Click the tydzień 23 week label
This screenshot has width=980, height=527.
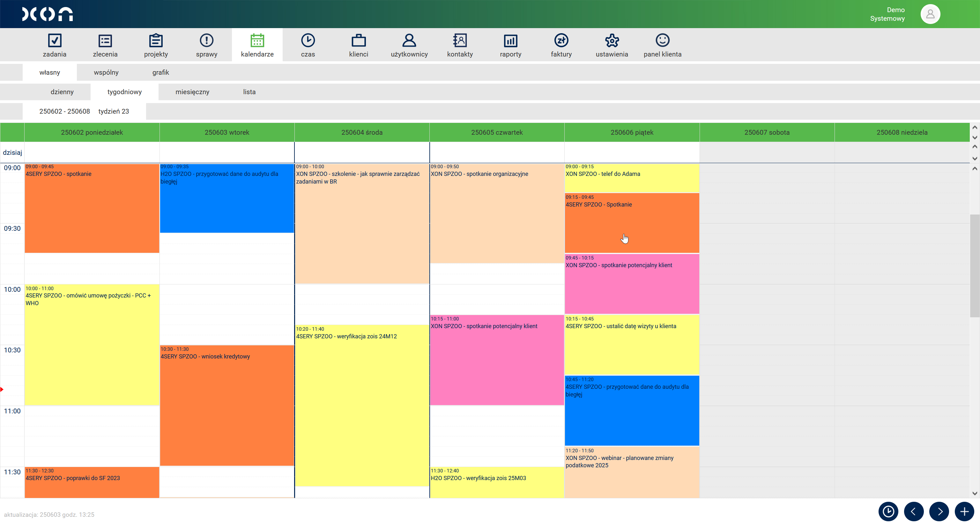113,111
